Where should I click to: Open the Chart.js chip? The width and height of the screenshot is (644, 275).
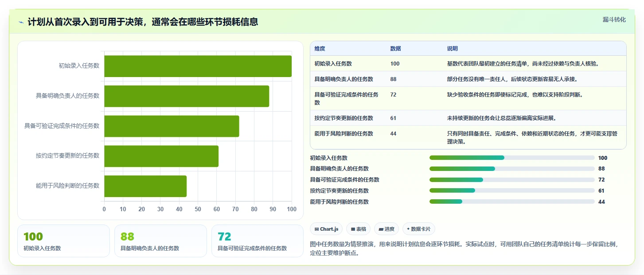(x=326, y=229)
